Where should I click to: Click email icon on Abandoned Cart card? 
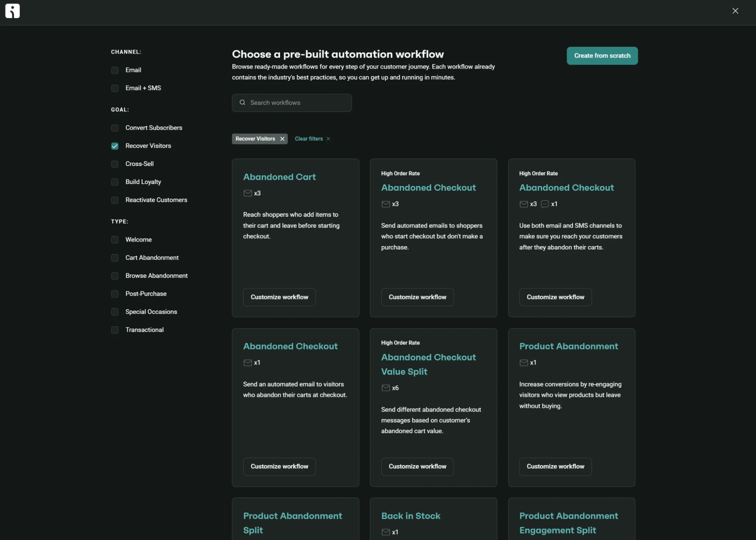(248, 193)
